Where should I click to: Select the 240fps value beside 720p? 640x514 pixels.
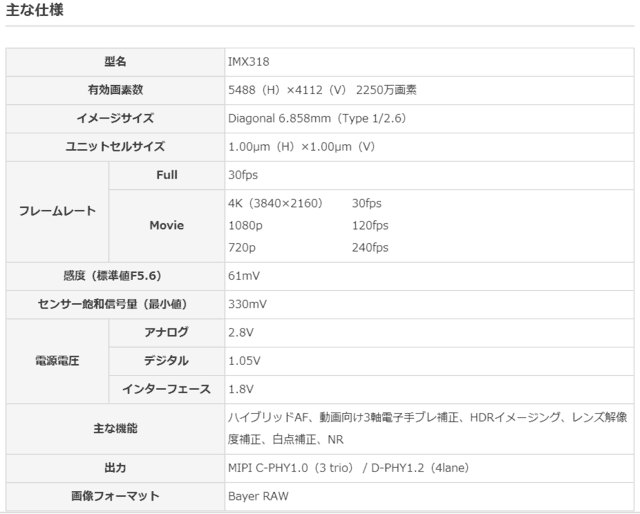pyautogui.click(x=370, y=247)
